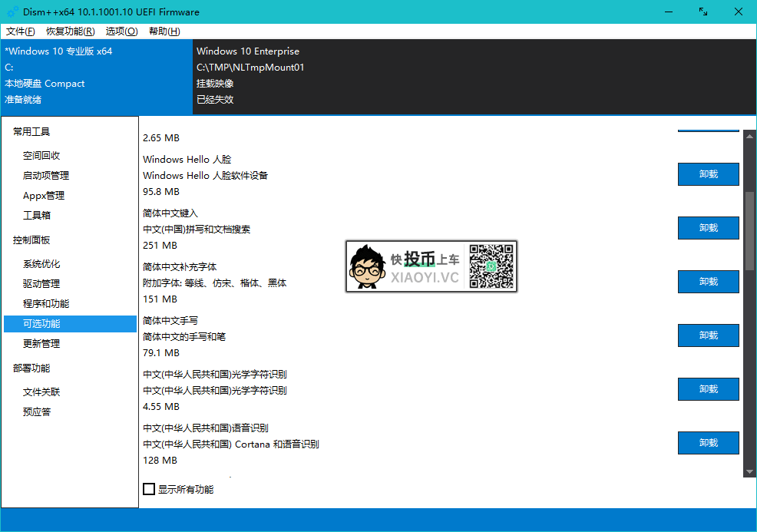757x532 pixels.
Task: Open the 选项(O) menu
Action: coord(121,31)
